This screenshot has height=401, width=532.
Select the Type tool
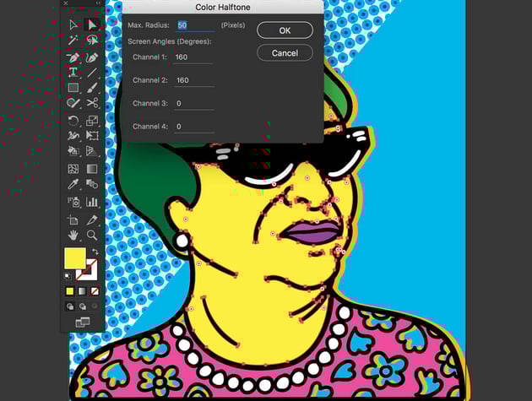(73, 72)
